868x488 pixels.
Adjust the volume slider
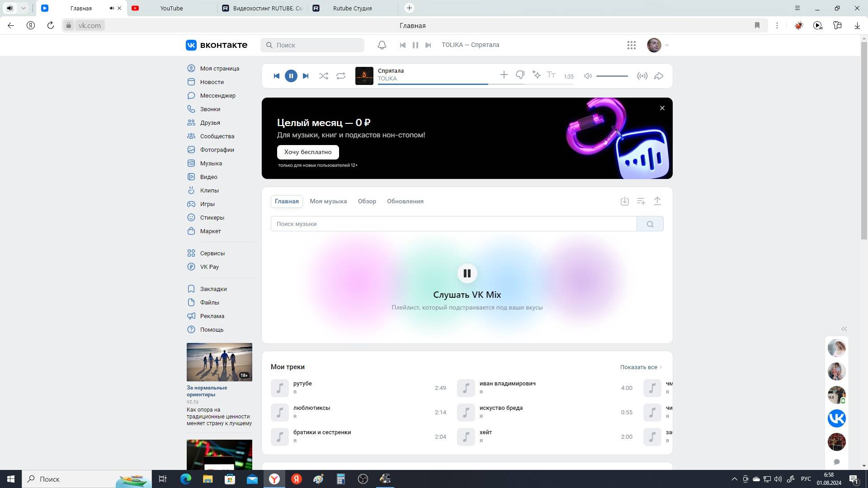[612, 76]
